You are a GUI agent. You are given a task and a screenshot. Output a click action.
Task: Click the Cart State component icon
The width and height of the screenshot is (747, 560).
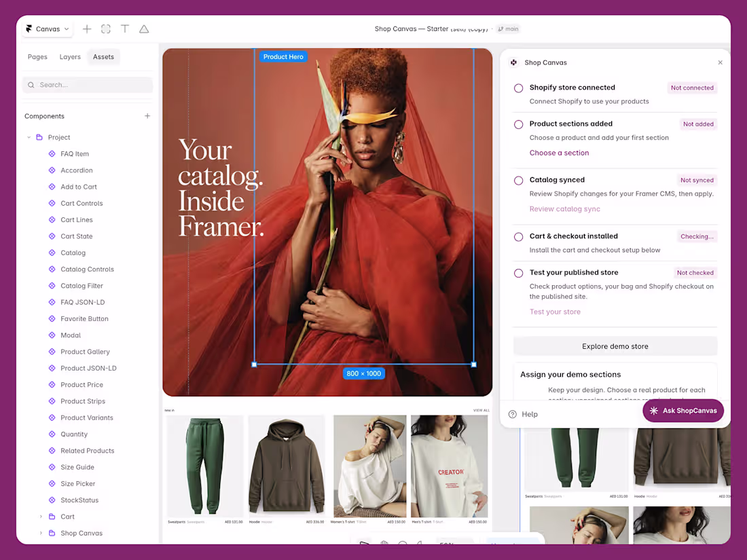(x=52, y=236)
